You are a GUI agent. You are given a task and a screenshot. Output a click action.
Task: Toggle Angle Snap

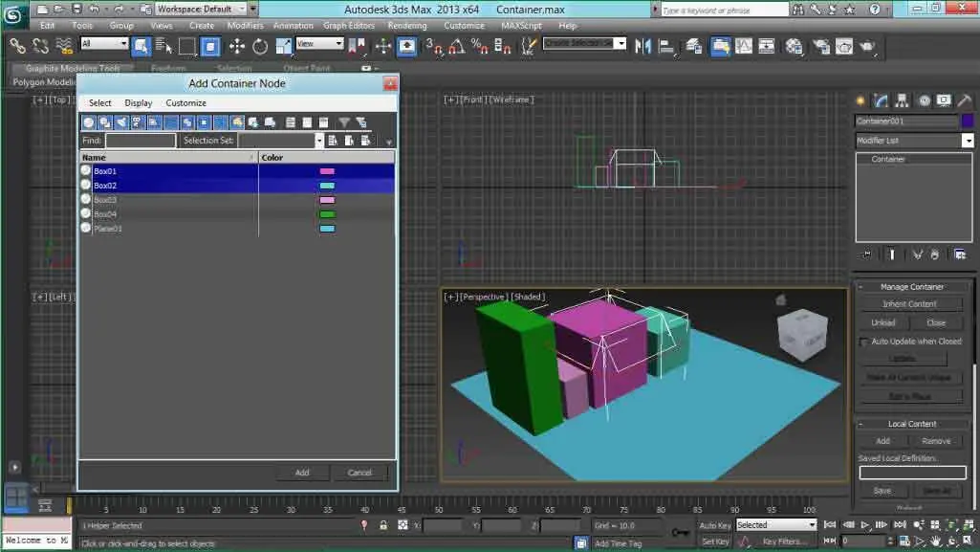pos(457,46)
